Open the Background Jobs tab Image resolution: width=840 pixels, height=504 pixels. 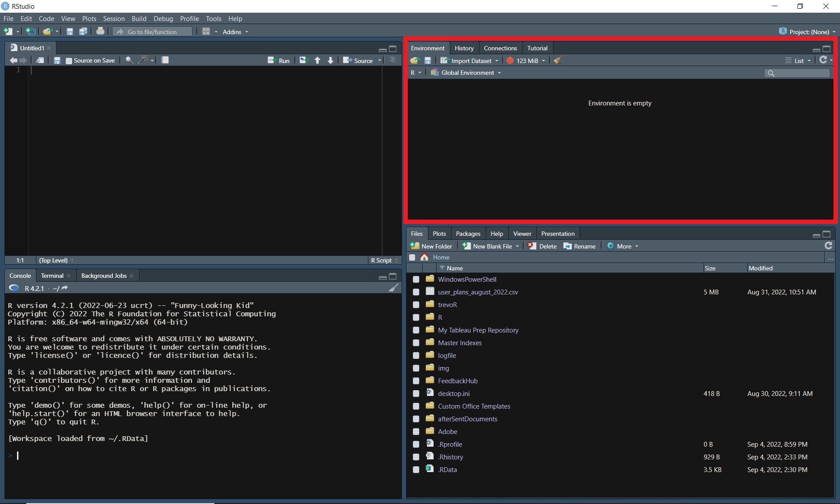click(104, 276)
